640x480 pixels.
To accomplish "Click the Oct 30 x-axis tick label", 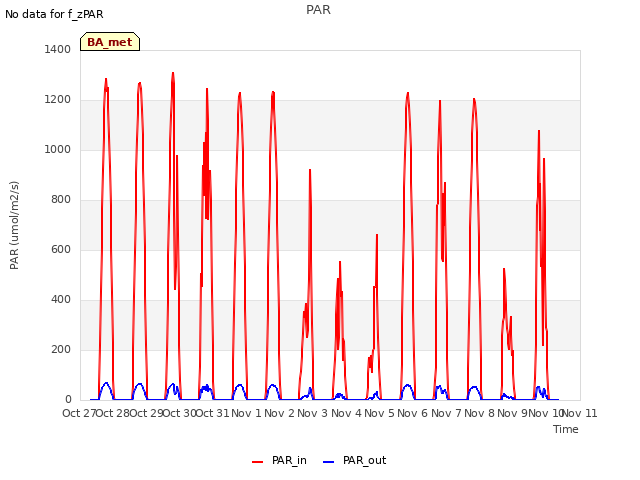I will (180, 413).
